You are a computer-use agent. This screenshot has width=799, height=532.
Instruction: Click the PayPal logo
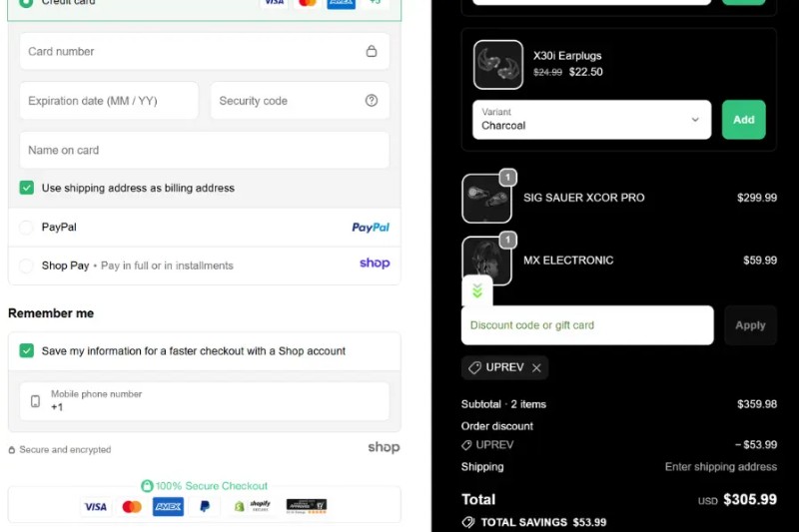(371, 227)
